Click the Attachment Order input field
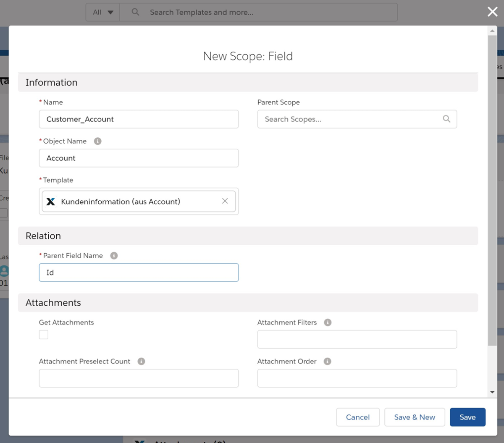 point(357,378)
